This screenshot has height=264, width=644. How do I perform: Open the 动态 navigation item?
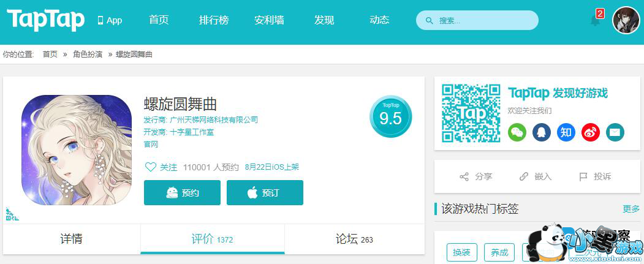click(379, 20)
